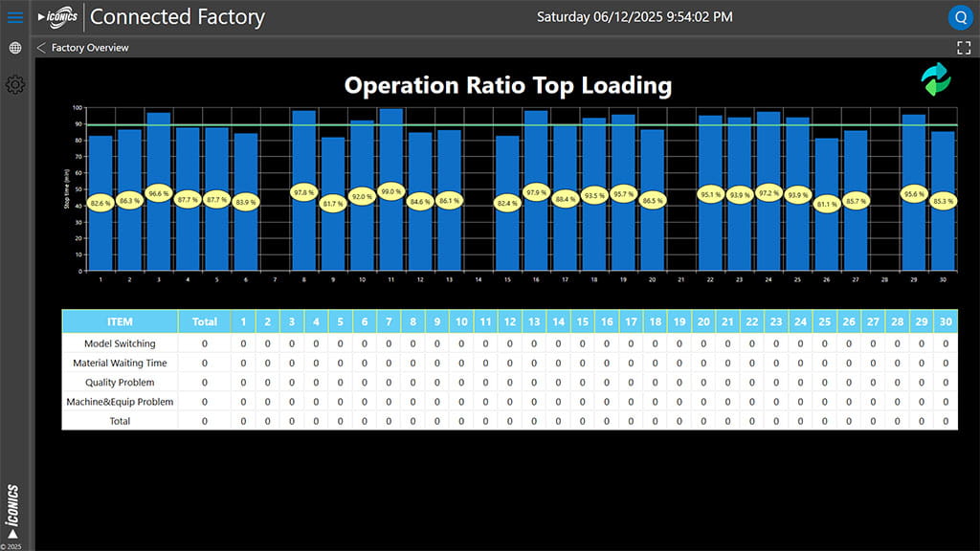Image resolution: width=980 pixels, height=551 pixels.
Task: Click the ICONICS logo in header
Action: coord(58,17)
